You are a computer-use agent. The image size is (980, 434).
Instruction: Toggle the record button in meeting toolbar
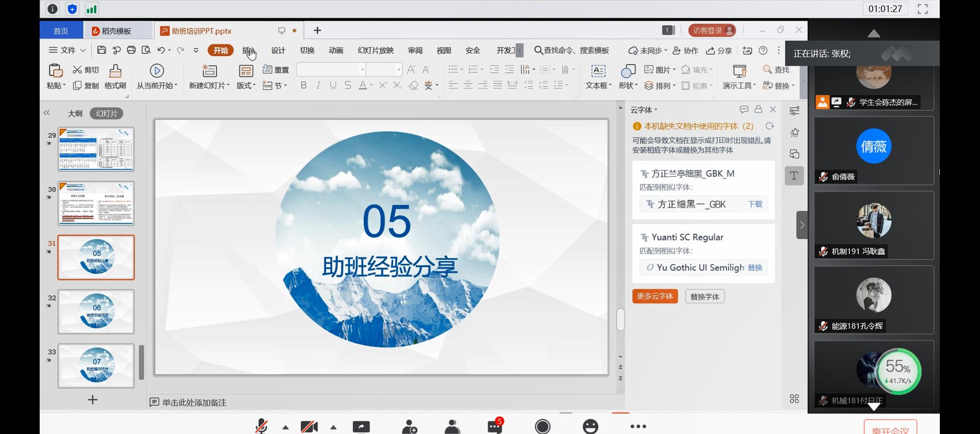pyautogui.click(x=543, y=426)
